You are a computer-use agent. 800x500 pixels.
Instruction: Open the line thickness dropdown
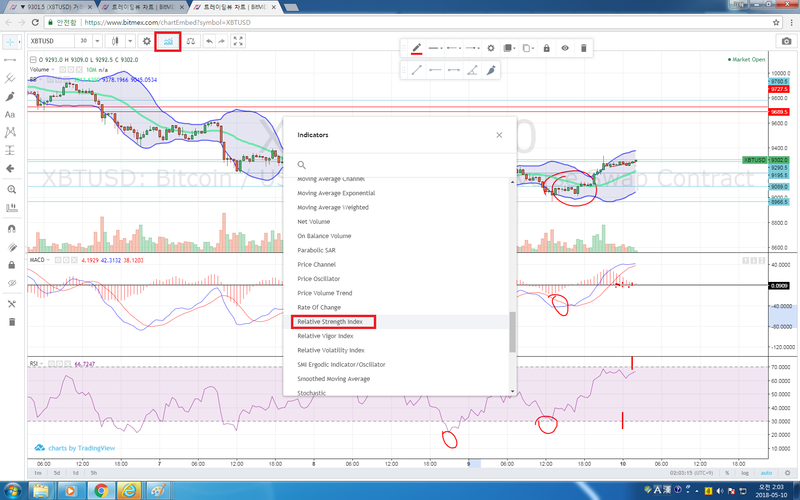point(435,48)
